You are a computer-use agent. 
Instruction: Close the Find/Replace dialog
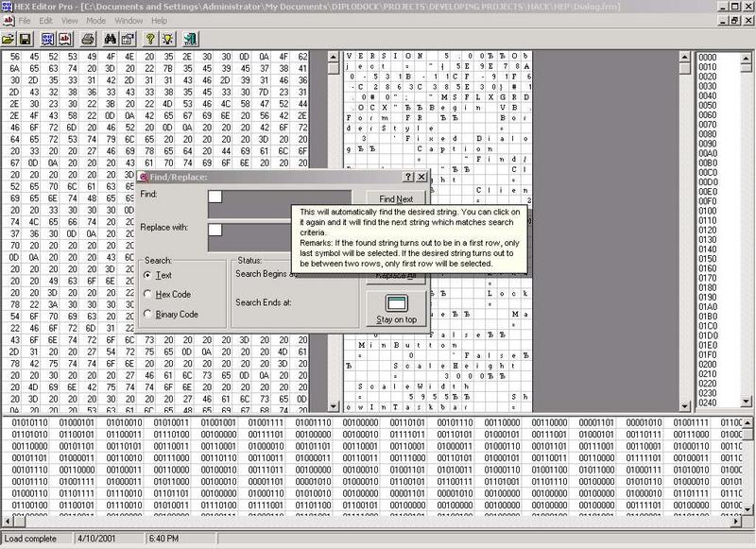pyautogui.click(x=421, y=177)
